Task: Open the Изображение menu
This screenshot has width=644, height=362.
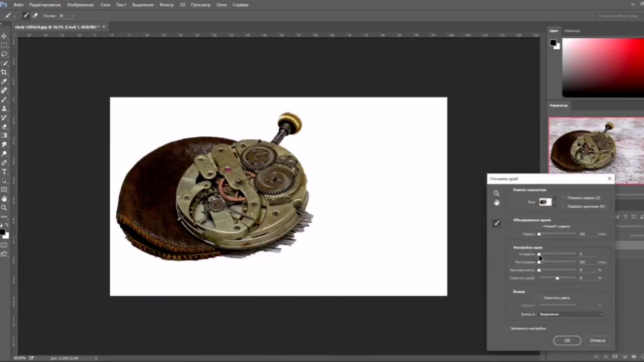Action: point(80,5)
